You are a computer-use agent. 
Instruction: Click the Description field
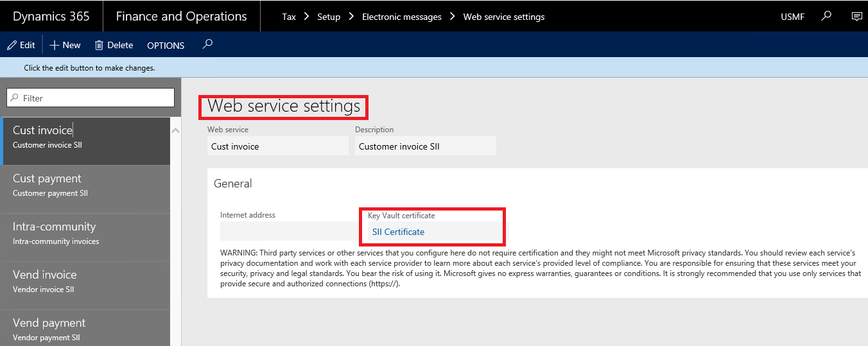click(426, 146)
